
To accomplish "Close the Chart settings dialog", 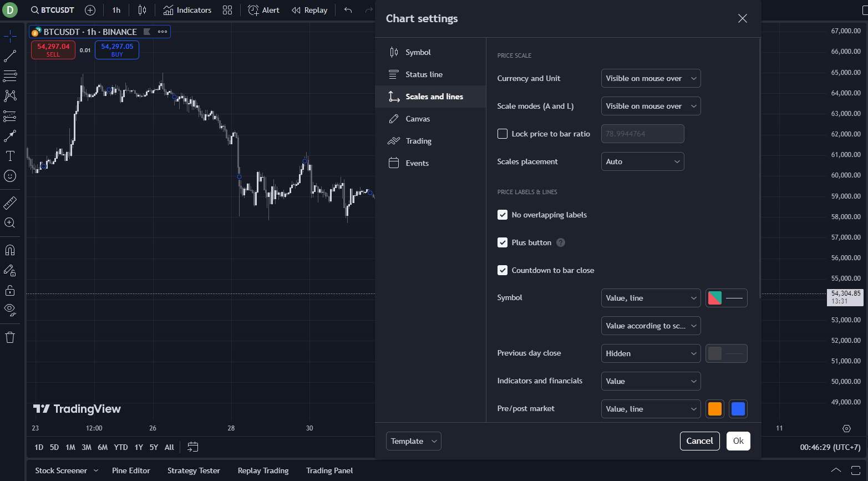I will 743,18.
